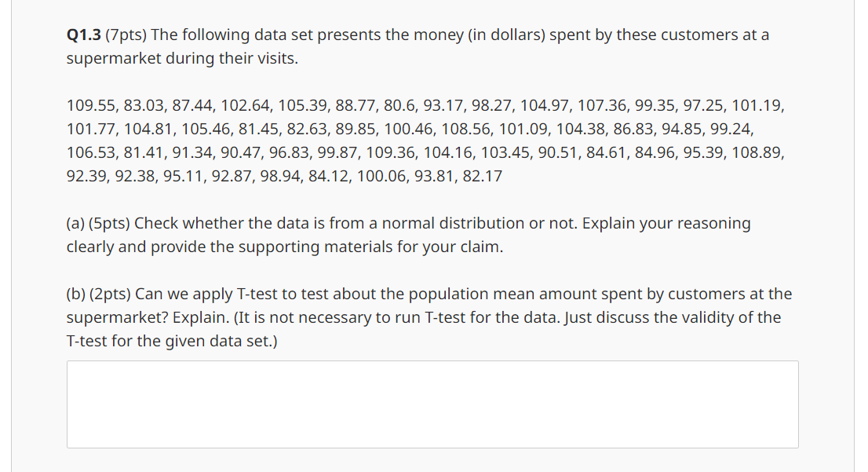
Task: Click inside the empty answer text box
Action: 432,404
